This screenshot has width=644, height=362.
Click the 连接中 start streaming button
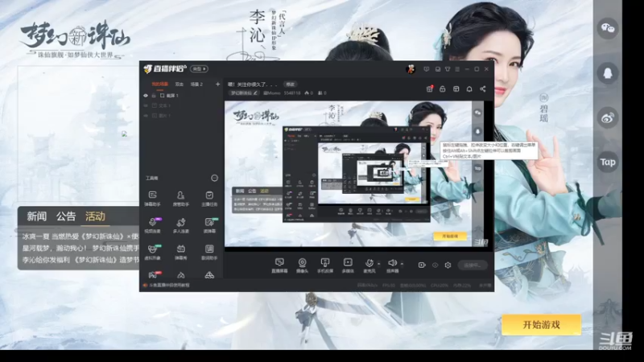click(x=473, y=265)
